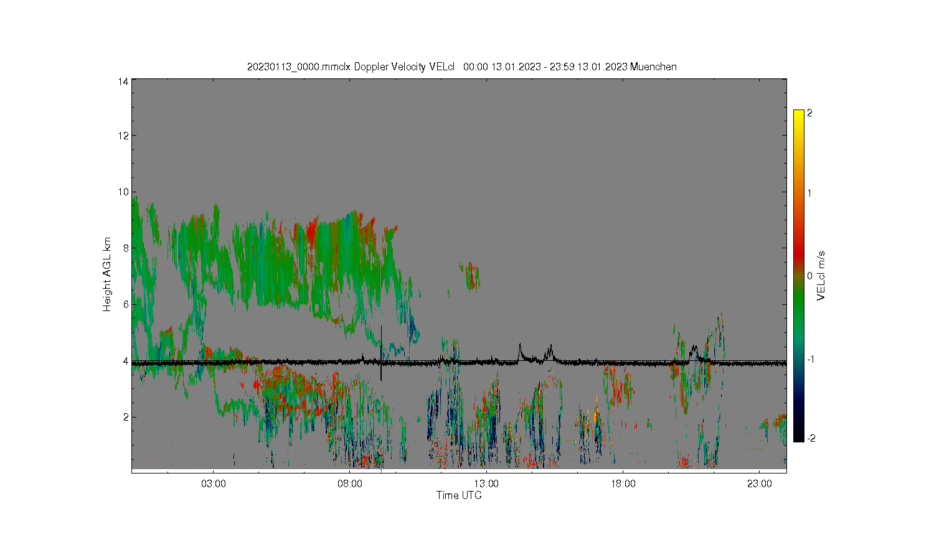The width and height of the screenshot is (934, 560).
Task: Click the colorbar value -1
Action: pyautogui.click(x=810, y=360)
